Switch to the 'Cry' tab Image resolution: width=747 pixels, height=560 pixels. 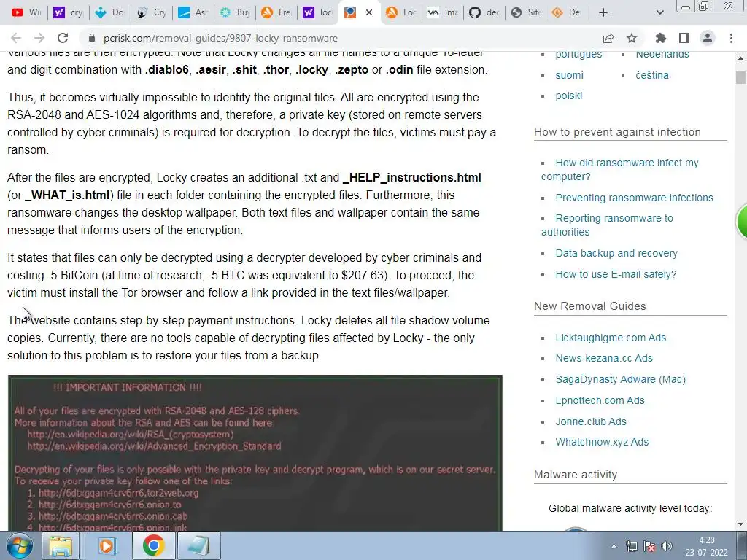[151, 12]
